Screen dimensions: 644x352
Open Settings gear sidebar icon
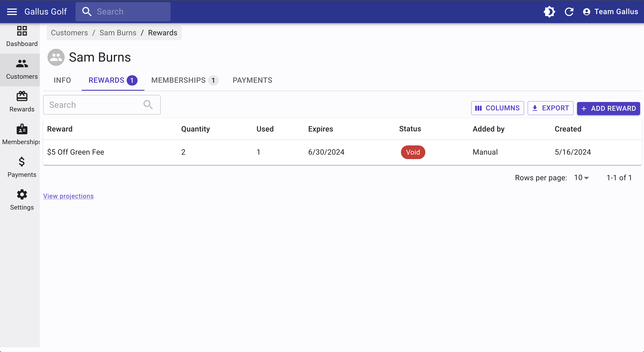pos(22,194)
